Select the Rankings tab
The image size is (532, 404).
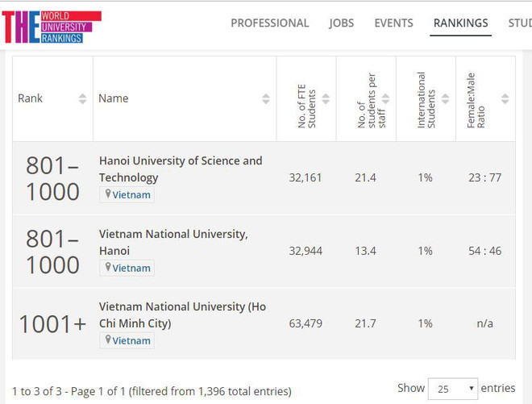(460, 23)
